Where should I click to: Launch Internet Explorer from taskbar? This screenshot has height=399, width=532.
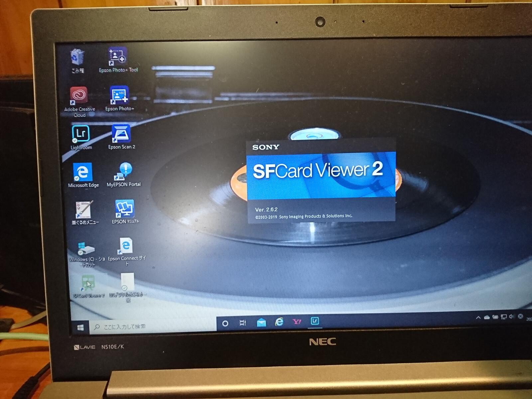(279, 322)
